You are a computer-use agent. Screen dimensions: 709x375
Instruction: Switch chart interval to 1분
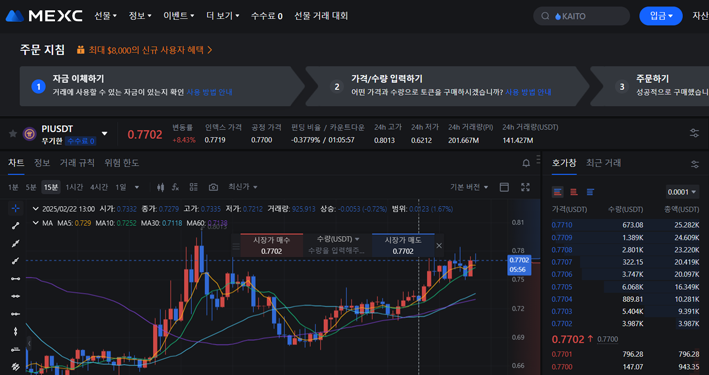(x=13, y=187)
